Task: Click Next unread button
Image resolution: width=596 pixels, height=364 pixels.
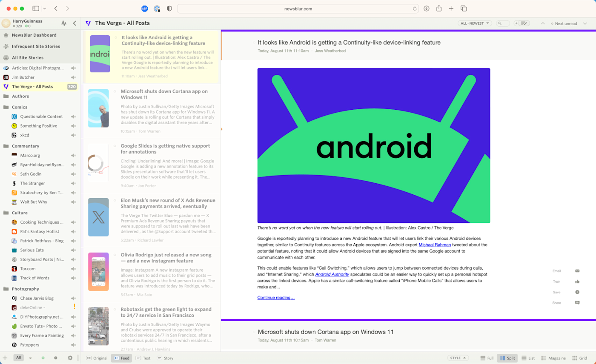Action: (x=564, y=23)
